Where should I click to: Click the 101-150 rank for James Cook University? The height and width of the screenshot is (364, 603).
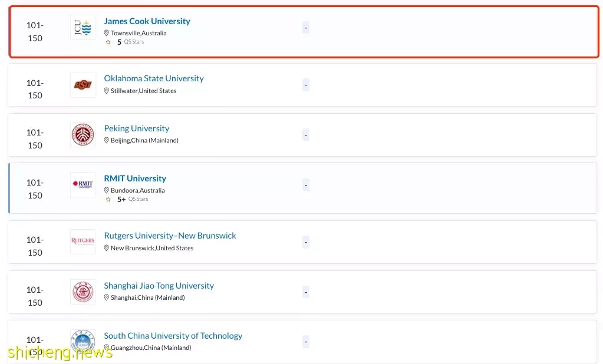coord(35,32)
